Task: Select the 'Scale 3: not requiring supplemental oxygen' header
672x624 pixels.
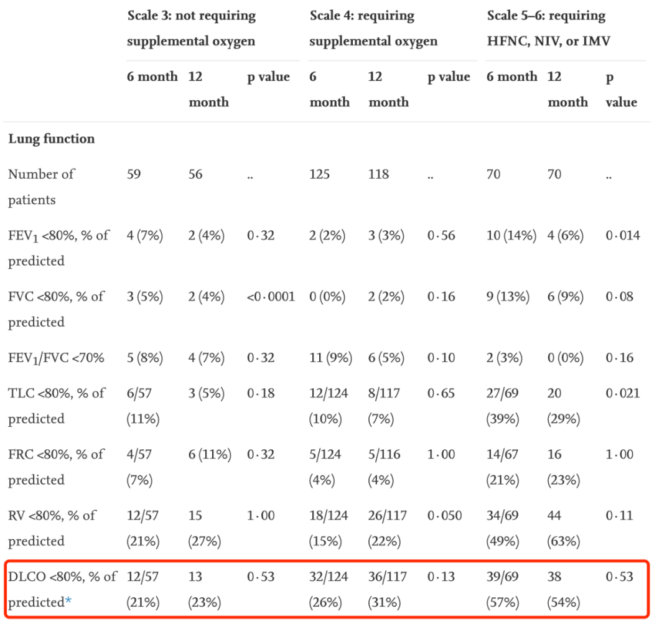Action: tap(191, 29)
